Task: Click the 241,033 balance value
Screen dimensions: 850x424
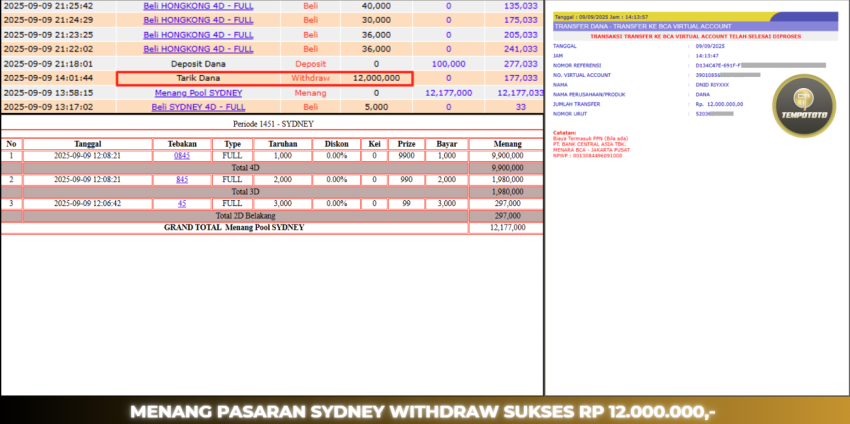Action: [x=520, y=49]
